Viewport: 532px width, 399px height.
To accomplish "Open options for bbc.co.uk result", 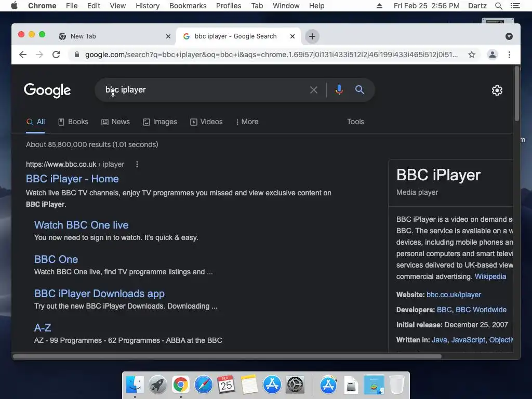I will click(x=137, y=164).
